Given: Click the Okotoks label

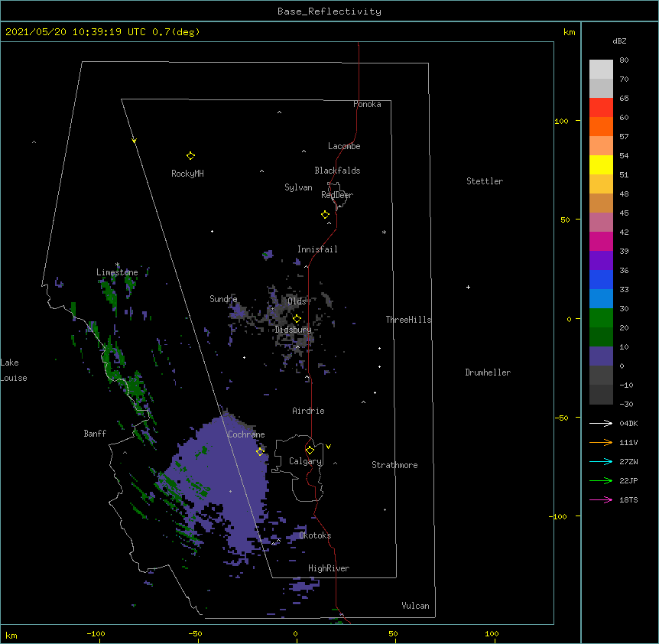Looking at the screenshot, I should coord(315,535).
